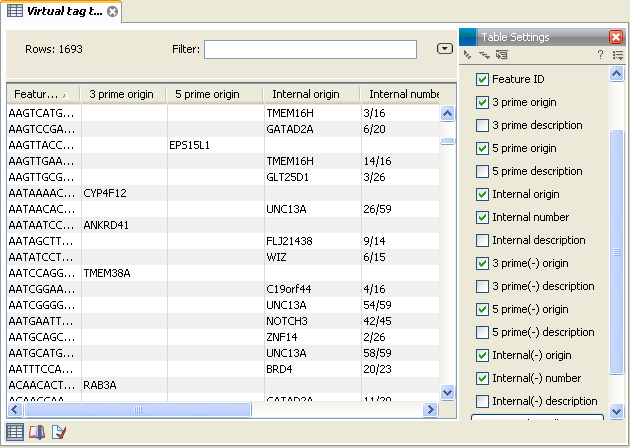Click the table vertical scrollbar down arrow
This screenshot has width=630, height=448.
448,392
